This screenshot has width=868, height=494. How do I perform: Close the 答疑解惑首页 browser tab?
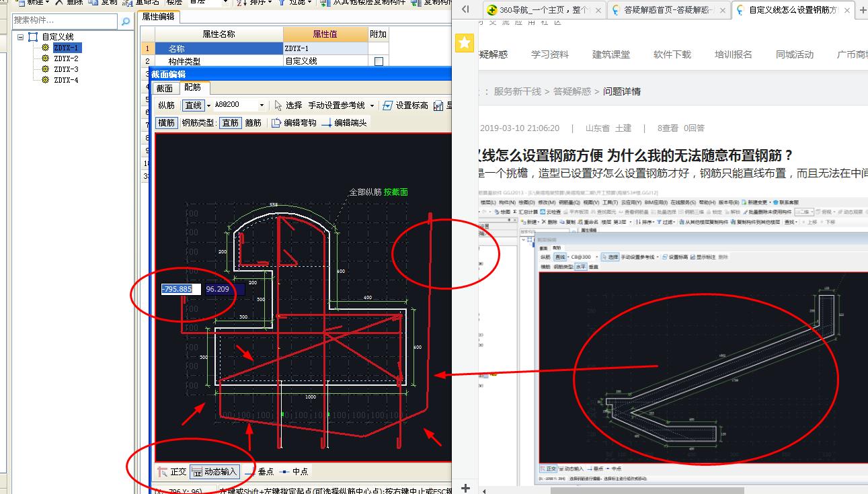coord(722,10)
